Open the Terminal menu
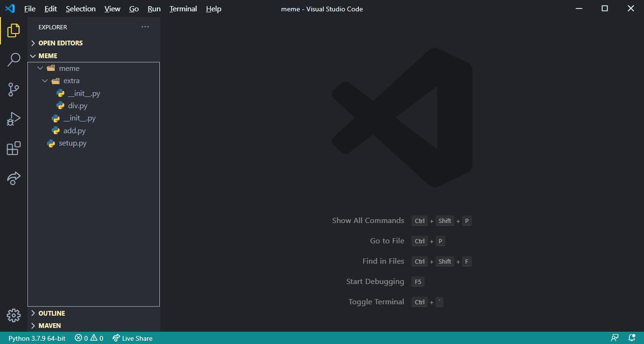 coord(183,9)
